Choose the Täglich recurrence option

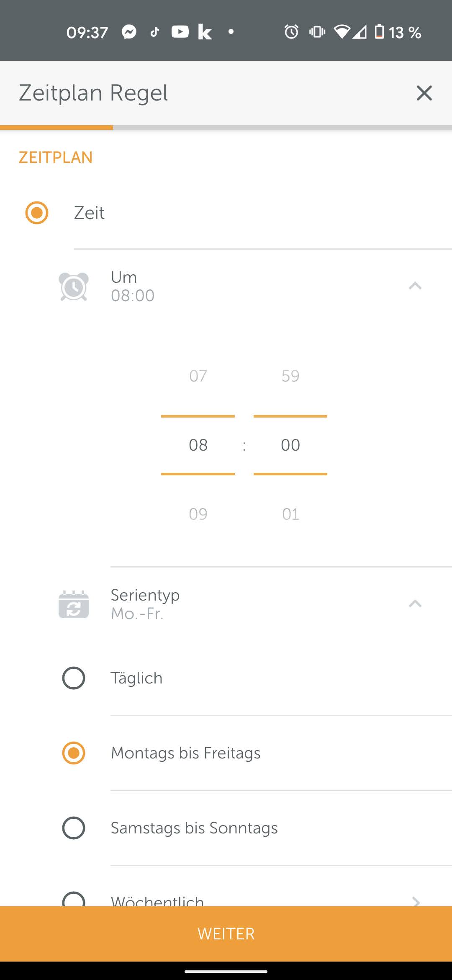click(74, 678)
